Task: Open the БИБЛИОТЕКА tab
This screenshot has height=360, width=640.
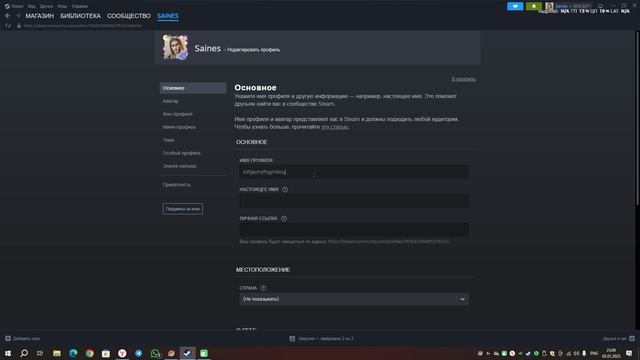Action: [80, 16]
